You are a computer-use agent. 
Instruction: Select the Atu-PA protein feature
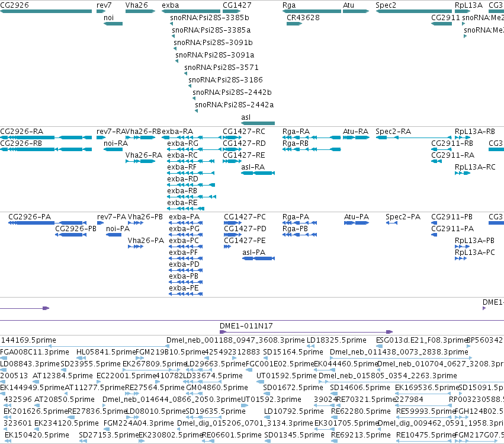[x=357, y=223]
